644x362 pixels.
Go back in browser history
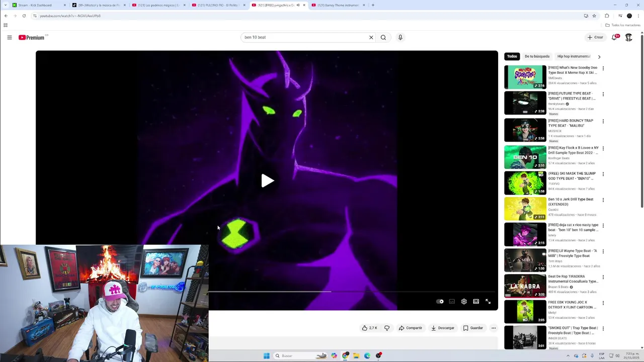(6, 16)
